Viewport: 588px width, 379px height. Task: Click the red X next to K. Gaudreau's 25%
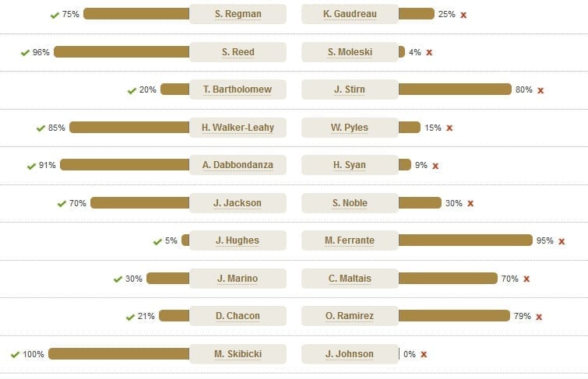tap(463, 15)
